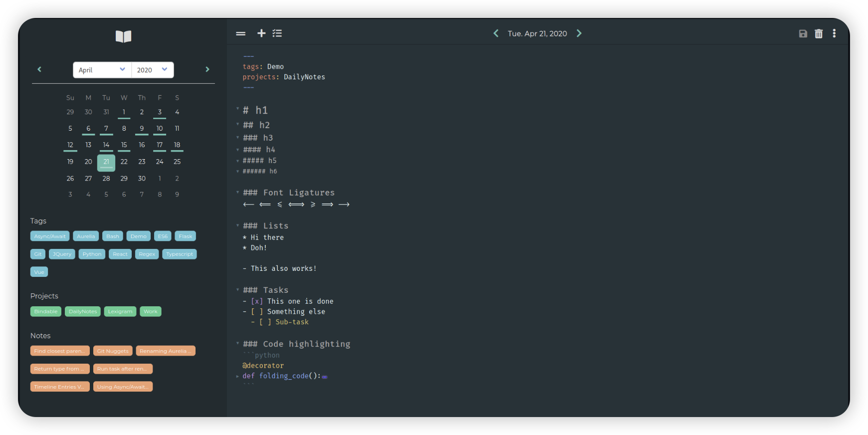This screenshot has height=435, width=868.
Task: Open the task list icon
Action: 277,33
